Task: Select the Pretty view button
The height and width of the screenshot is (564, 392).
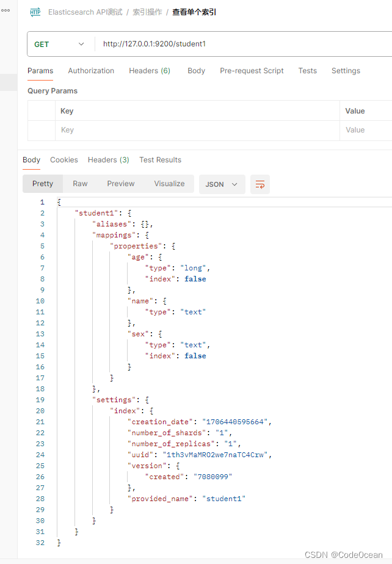Action: 43,184
